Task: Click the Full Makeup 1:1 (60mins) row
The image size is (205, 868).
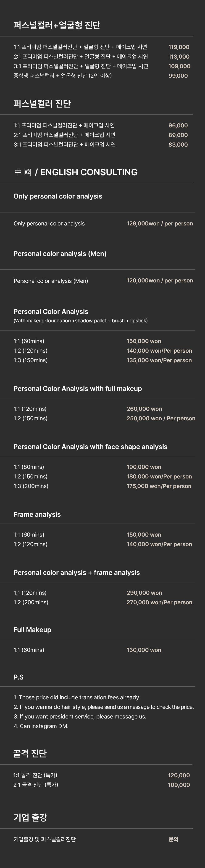Action: click(87, 650)
